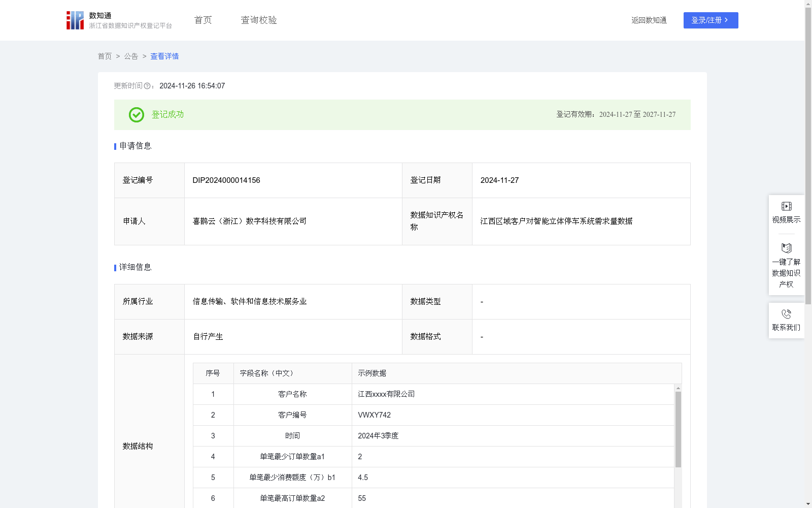Go to 公告 in the breadcrumb
Image resolution: width=812 pixels, height=508 pixels.
[x=131, y=56]
